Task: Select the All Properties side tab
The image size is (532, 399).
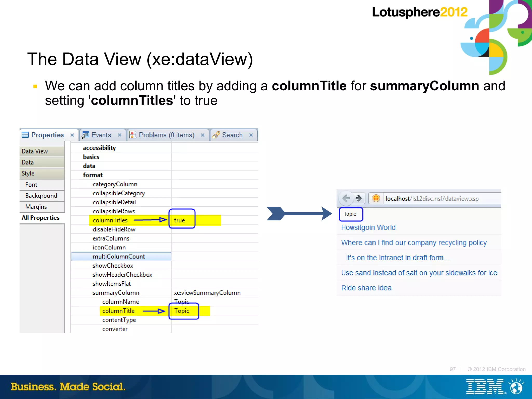Action: coord(42,218)
